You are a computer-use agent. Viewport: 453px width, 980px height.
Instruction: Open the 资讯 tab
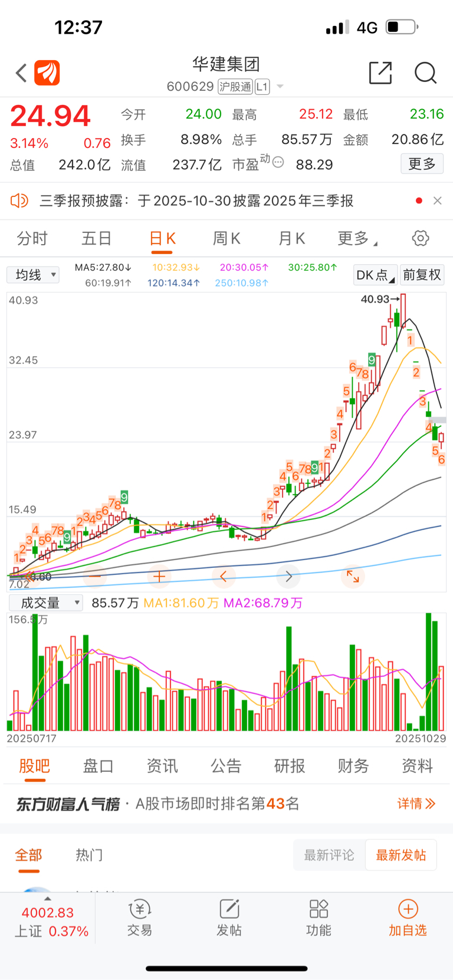[x=162, y=766]
